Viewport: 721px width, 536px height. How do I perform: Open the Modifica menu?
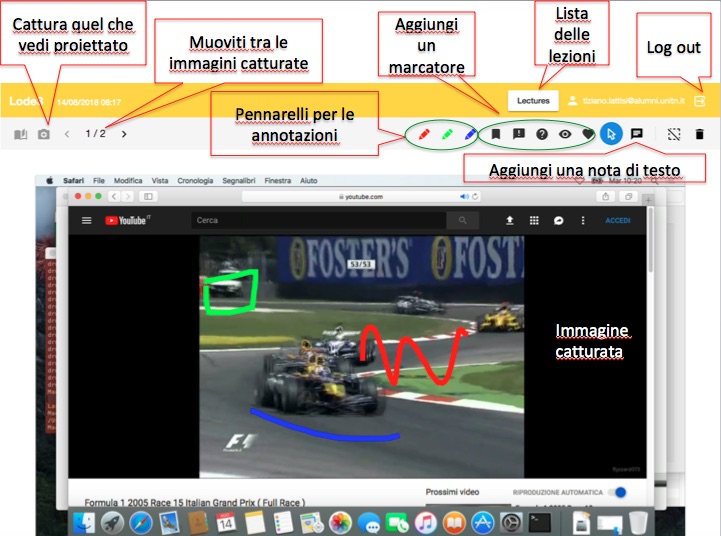[x=128, y=181]
